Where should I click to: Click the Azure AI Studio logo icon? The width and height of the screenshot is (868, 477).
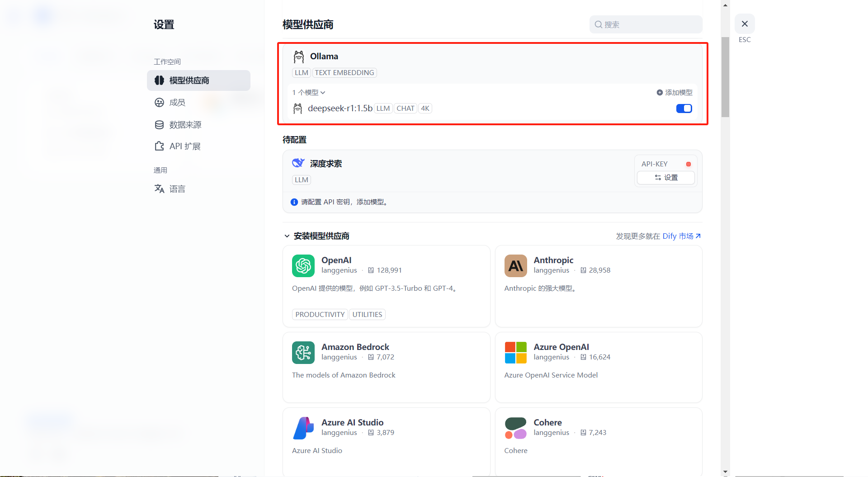point(303,428)
